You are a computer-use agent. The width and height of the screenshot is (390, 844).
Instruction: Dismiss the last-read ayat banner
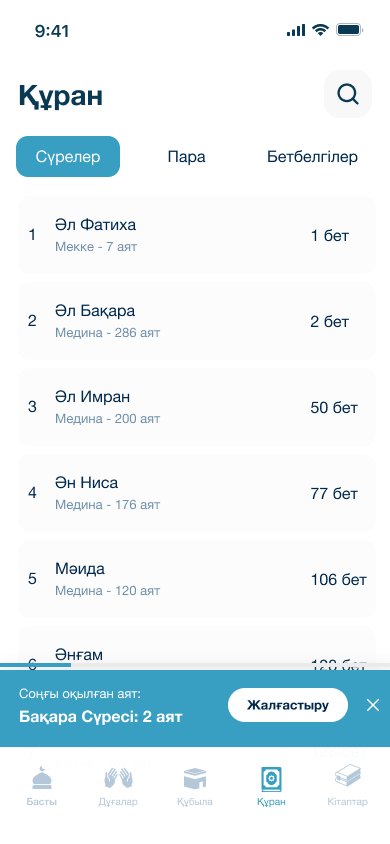pos(373,705)
